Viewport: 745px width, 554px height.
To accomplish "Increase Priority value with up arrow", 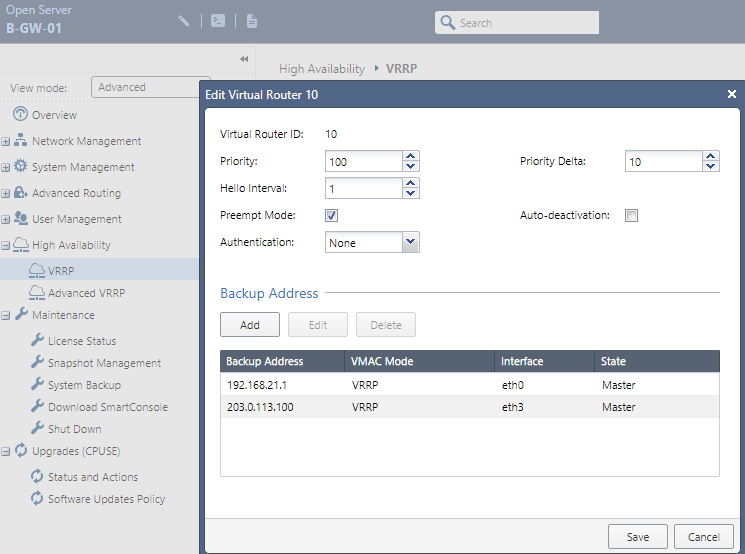I will coord(410,156).
